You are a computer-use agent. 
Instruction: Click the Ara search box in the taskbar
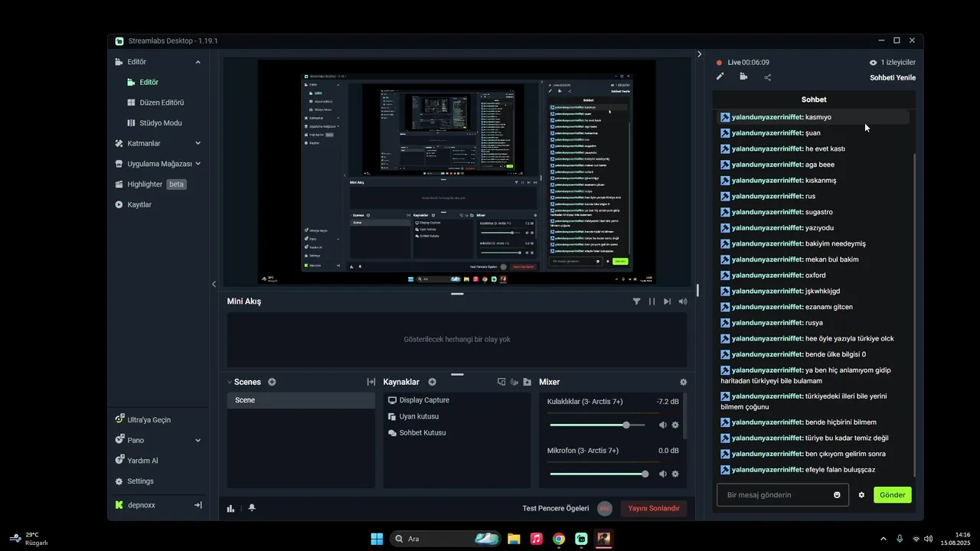446,539
